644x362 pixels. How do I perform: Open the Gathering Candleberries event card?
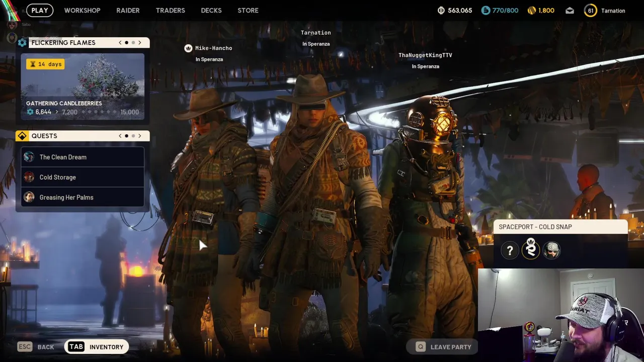(x=83, y=86)
